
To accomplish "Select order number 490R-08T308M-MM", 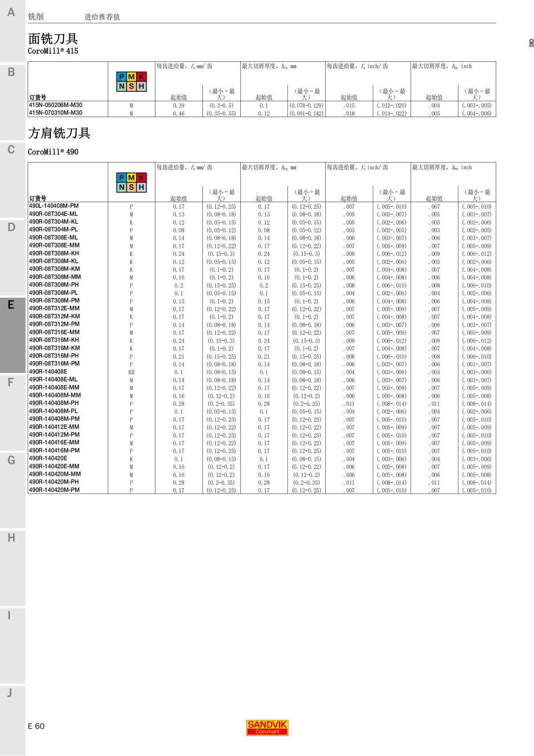I will (x=55, y=277).
